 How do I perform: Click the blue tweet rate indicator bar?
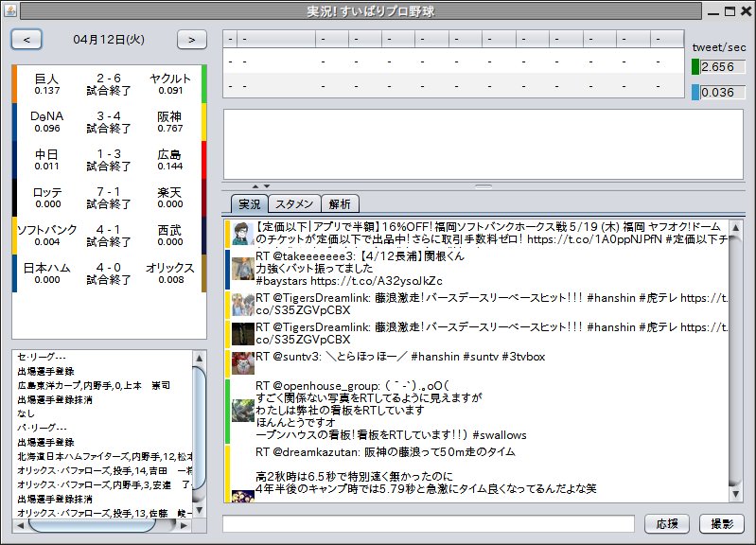(695, 92)
